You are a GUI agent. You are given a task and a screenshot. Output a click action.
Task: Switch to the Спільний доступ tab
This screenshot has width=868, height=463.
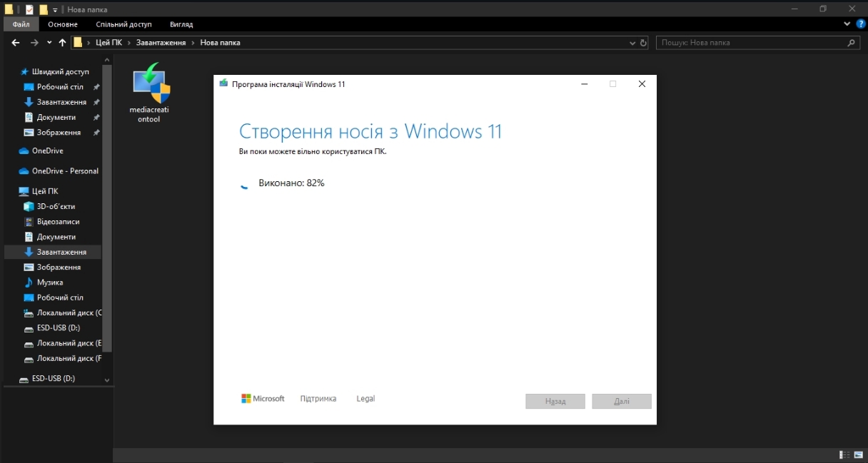(x=123, y=24)
